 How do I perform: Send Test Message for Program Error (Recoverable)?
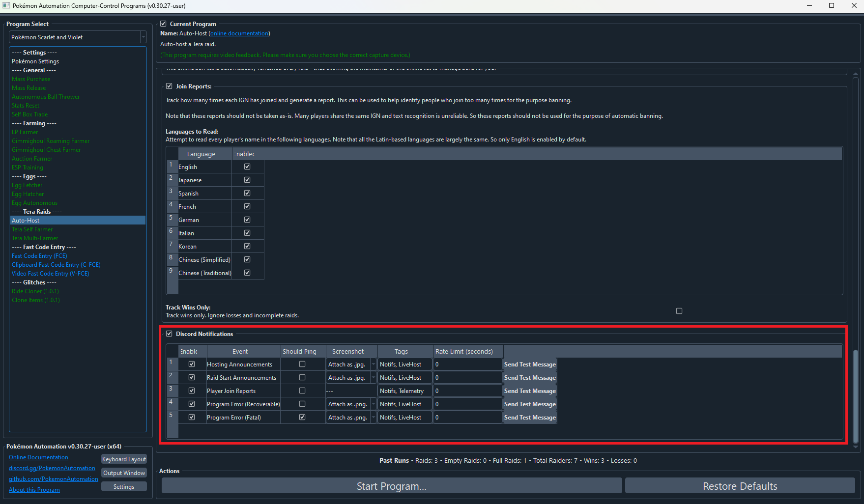tap(530, 404)
